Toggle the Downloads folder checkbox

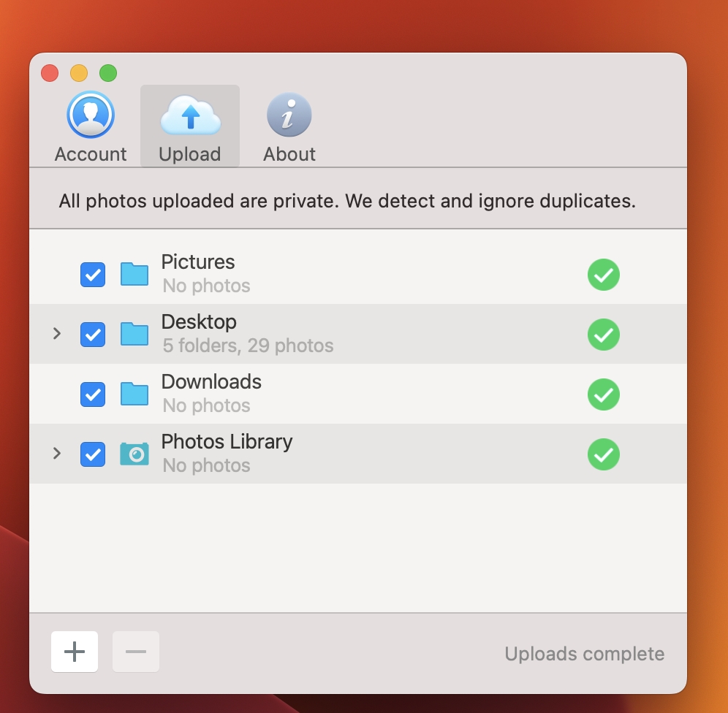tap(92, 394)
